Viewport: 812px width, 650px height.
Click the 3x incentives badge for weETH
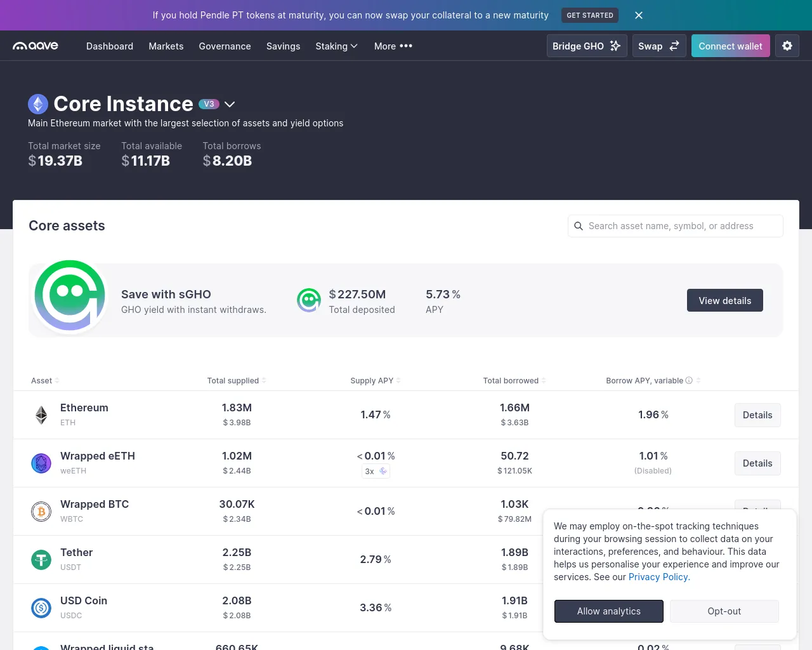click(x=376, y=471)
